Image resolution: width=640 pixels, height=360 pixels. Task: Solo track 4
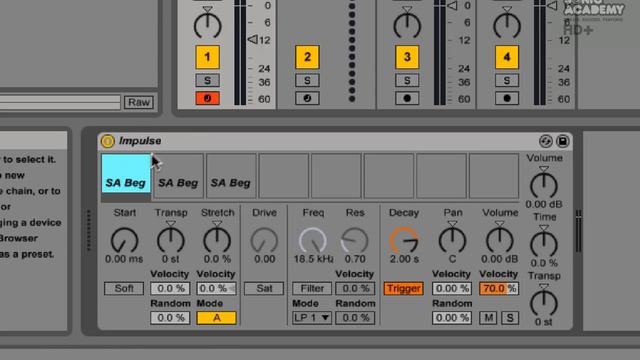point(507,80)
